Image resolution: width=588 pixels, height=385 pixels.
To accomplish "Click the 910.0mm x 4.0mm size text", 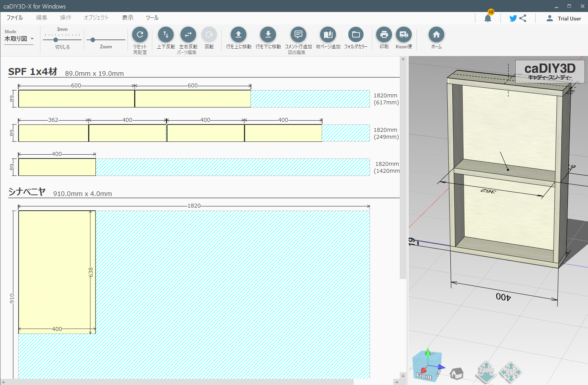I will [x=82, y=194].
